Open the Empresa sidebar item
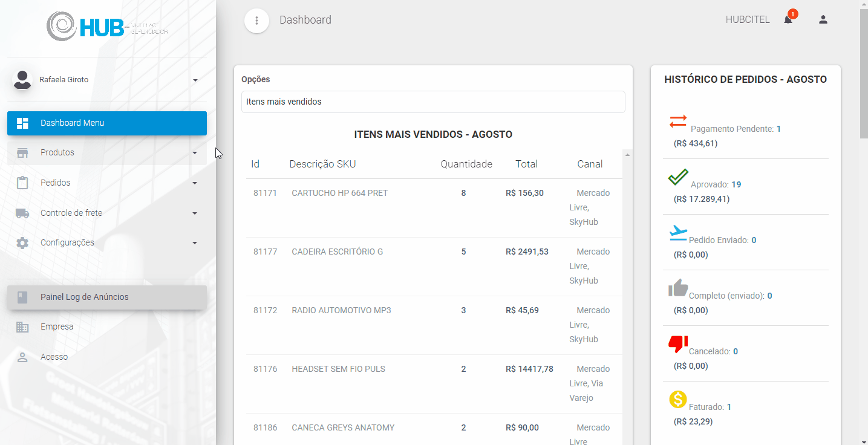 pos(107,326)
